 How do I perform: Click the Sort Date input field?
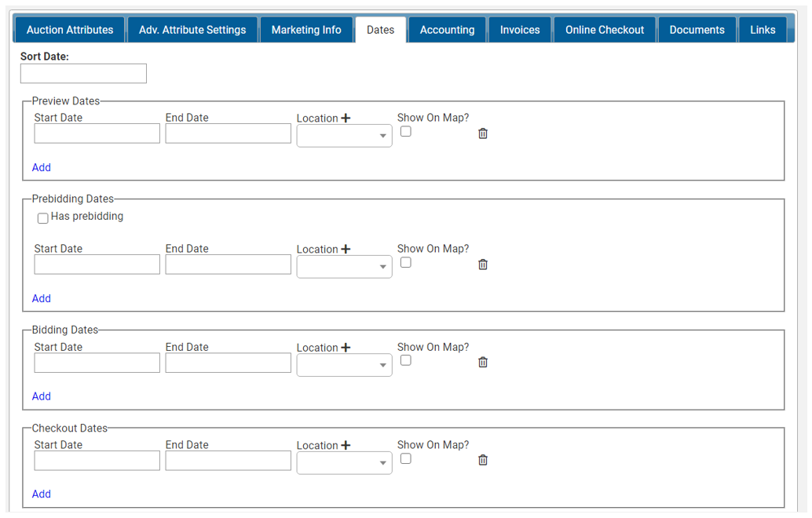coord(82,73)
